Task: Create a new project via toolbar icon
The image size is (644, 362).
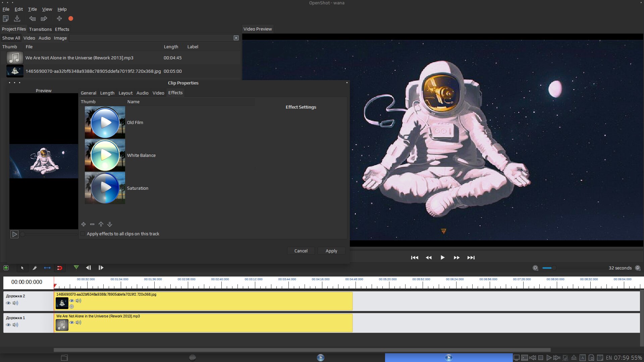Action: [5, 18]
